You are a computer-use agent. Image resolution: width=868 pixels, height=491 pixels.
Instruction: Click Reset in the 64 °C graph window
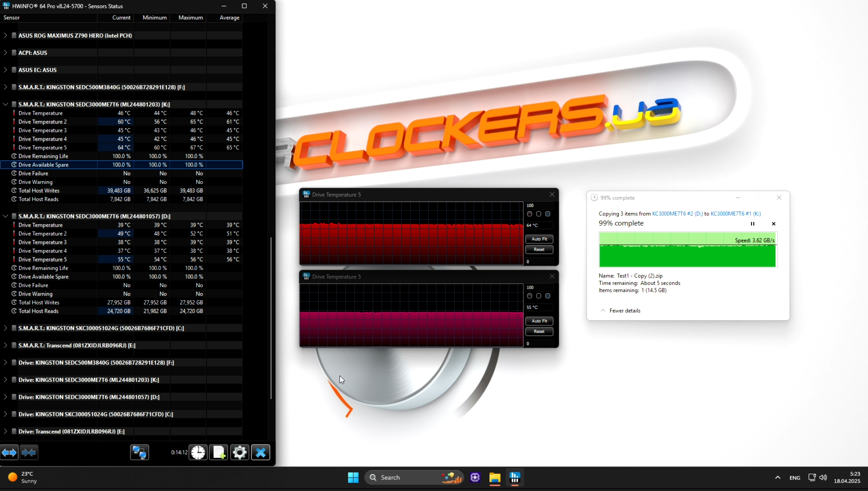[x=539, y=250]
